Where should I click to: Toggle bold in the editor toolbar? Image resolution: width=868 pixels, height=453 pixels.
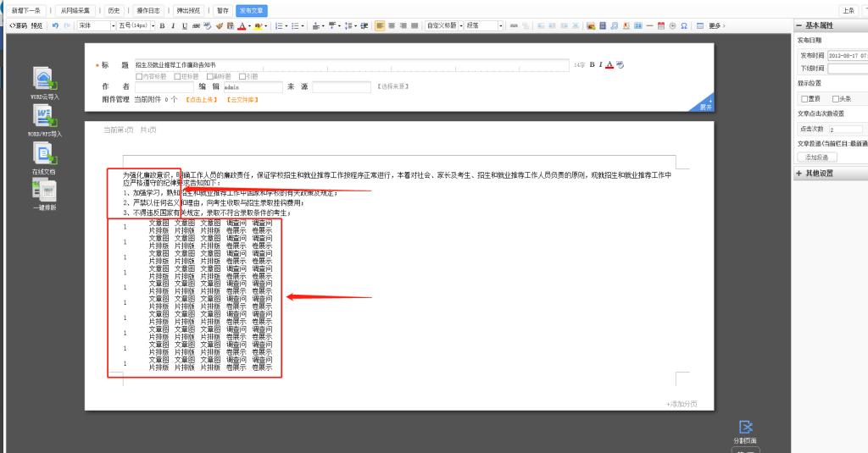point(161,26)
